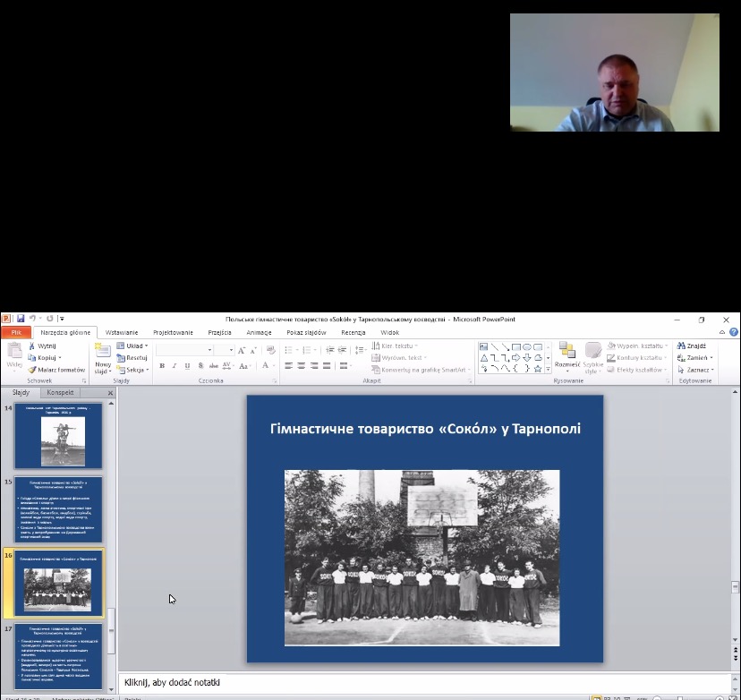Viewport: 741px width, 700px height.
Task: Toggle italic formatting button
Action: (x=175, y=366)
